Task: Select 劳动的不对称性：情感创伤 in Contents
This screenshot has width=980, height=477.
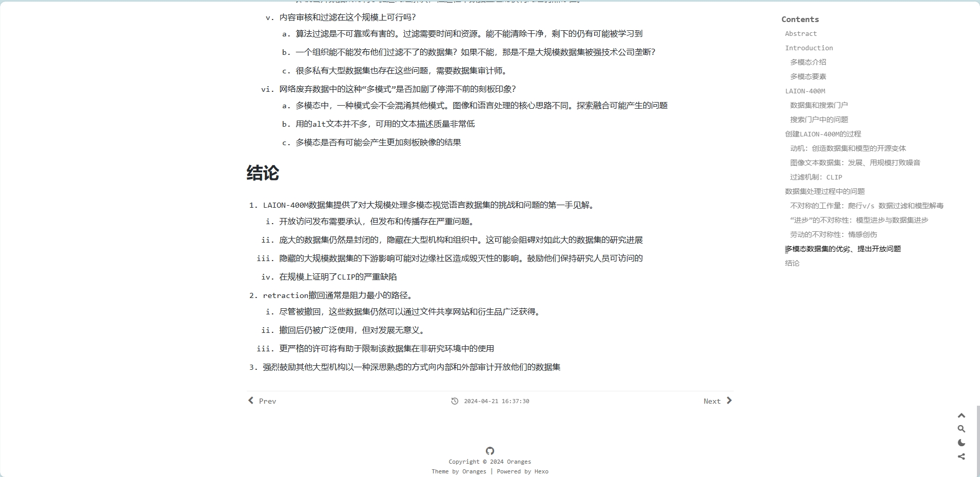Action: point(834,234)
